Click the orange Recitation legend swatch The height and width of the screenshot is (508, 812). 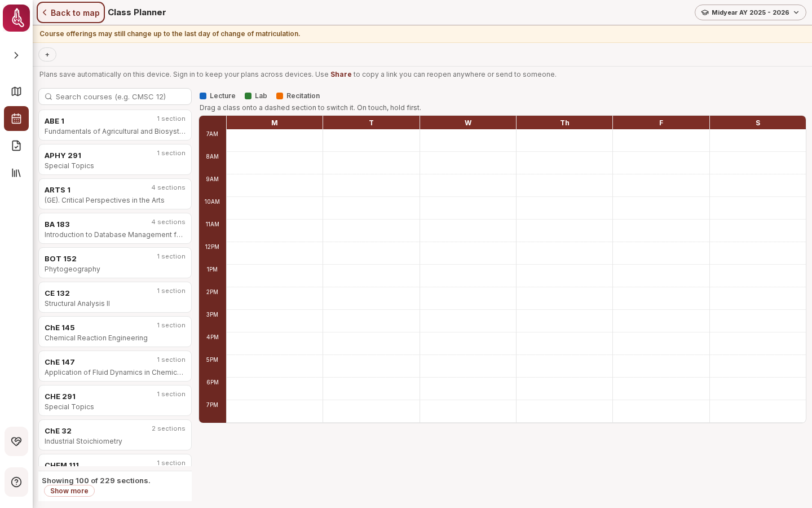point(280,96)
